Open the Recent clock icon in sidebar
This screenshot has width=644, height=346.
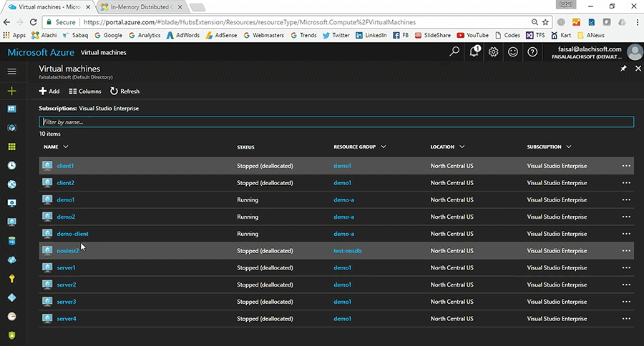[x=12, y=165]
